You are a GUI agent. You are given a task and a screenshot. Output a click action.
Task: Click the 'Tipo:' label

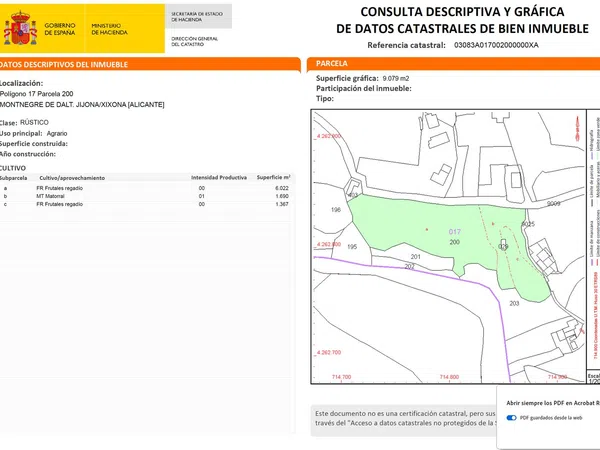point(325,99)
